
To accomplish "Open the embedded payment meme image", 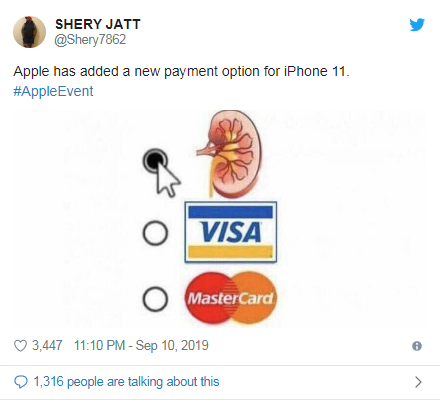I will pyautogui.click(x=219, y=218).
